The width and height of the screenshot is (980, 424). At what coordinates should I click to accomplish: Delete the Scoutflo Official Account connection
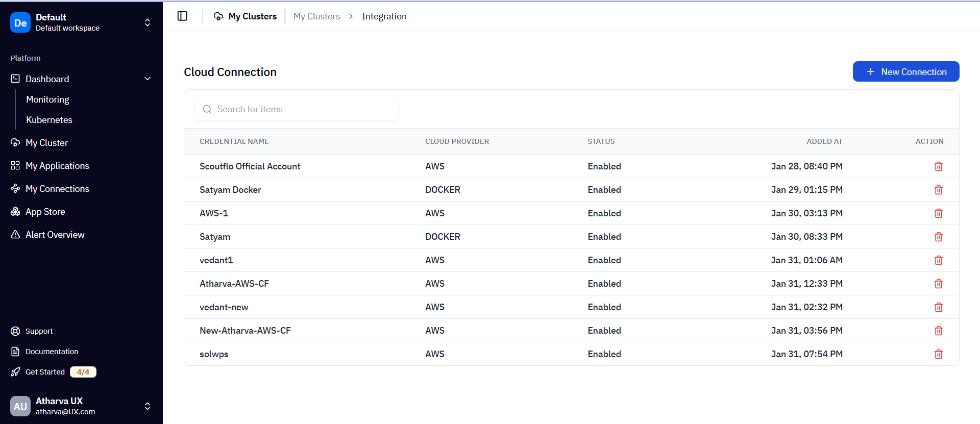coord(938,166)
